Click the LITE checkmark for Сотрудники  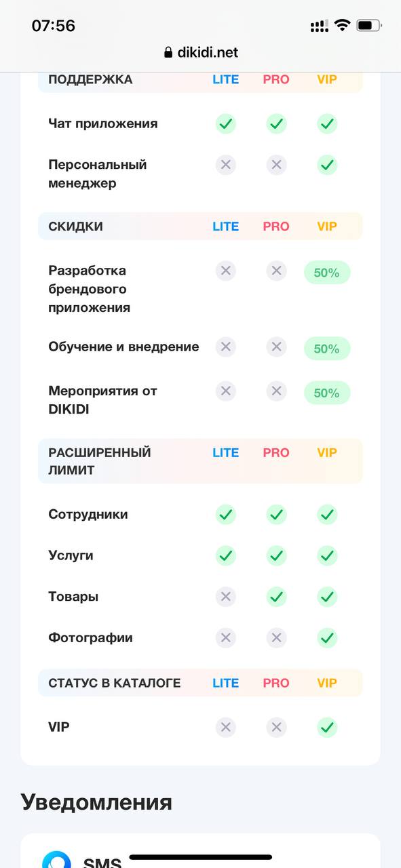(x=226, y=515)
